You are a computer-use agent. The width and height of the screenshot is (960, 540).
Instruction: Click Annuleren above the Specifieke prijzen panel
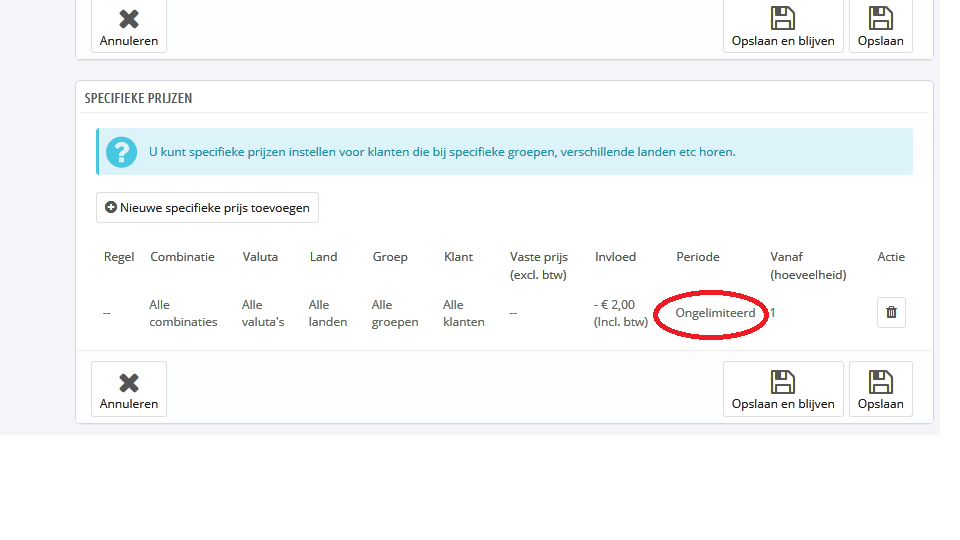(129, 27)
